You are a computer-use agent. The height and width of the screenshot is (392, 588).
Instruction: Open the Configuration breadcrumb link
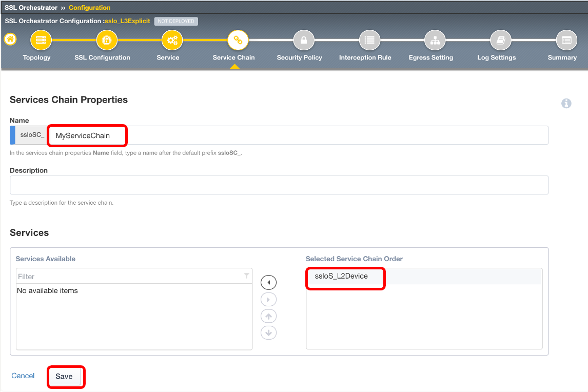point(90,8)
